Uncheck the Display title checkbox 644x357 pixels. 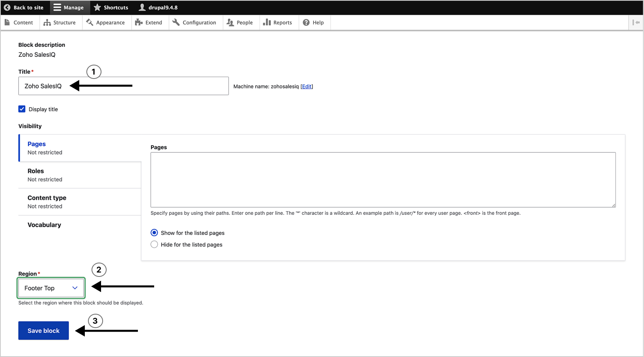click(x=22, y=109)
